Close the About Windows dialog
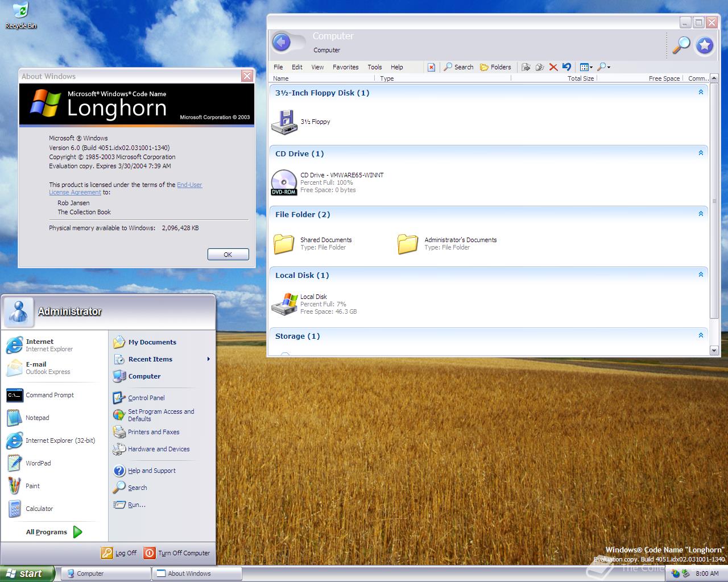Viewport: 728px width, 582px height. pyautogui.click(x=247, y=76)
